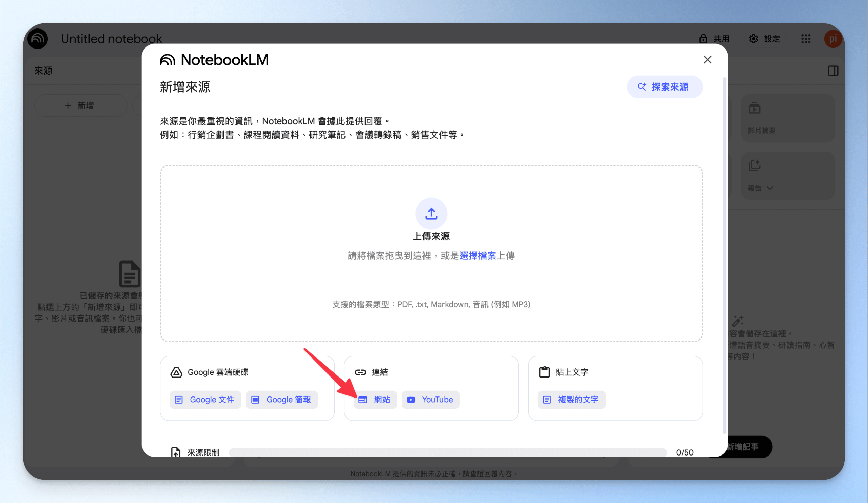This screenshot has height=503, width=868.
Task: Choose the YouTube source chip
Action: click(x=431, y=400)
